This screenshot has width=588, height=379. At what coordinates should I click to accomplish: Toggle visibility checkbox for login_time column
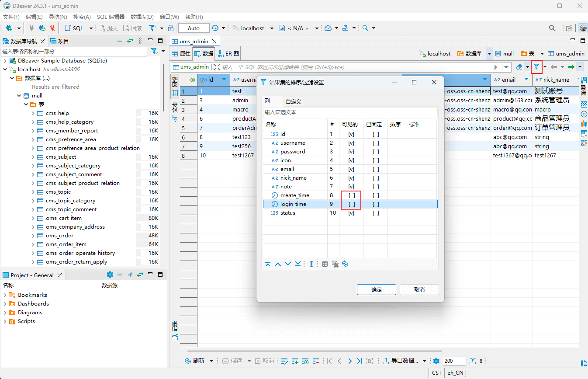click(351, 204)
